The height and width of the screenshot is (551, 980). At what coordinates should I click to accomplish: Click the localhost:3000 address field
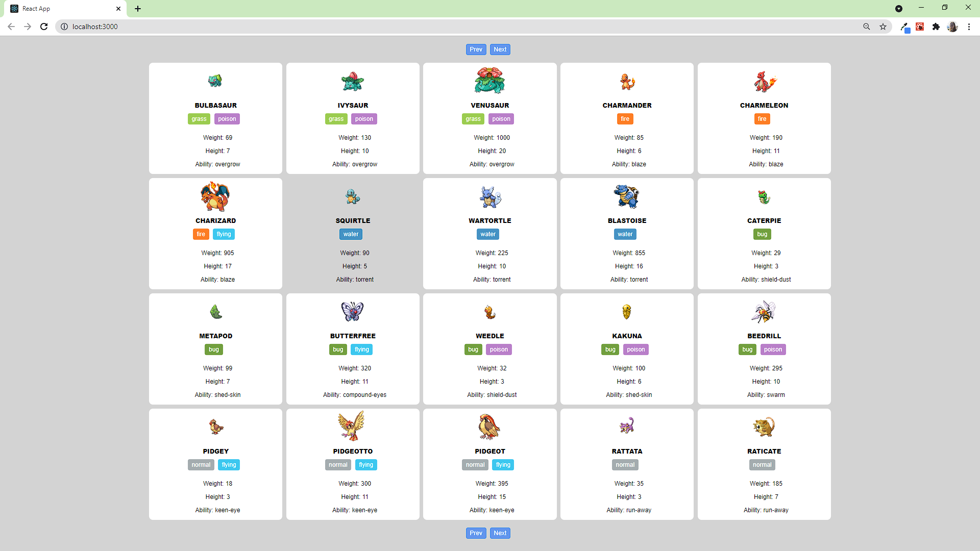pyautogui.click(x=306, y=27)
